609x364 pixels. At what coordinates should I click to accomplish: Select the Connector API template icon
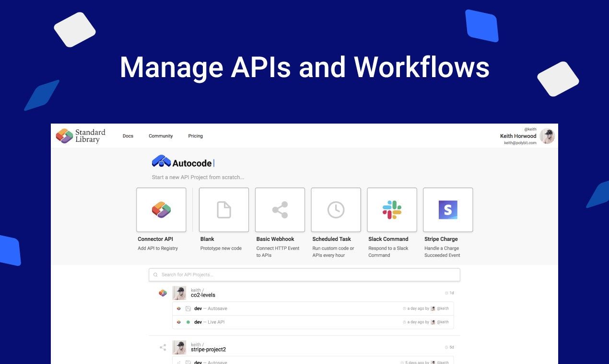click(161, 209)
